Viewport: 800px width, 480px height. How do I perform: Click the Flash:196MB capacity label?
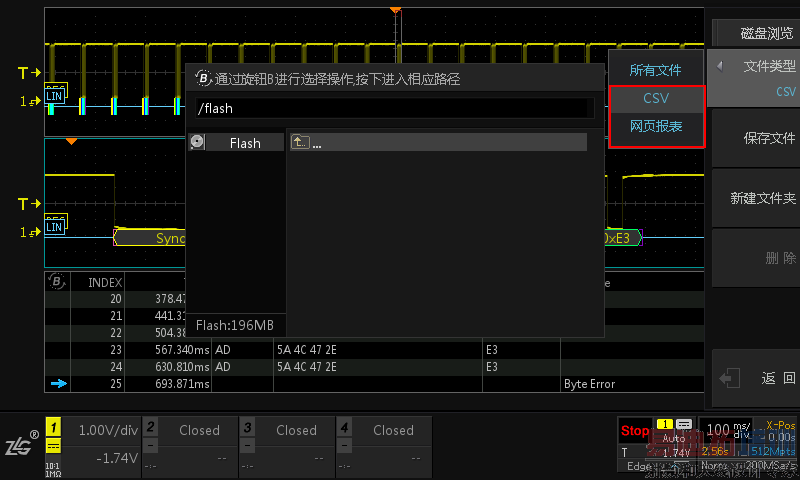[x=235, y=325]
